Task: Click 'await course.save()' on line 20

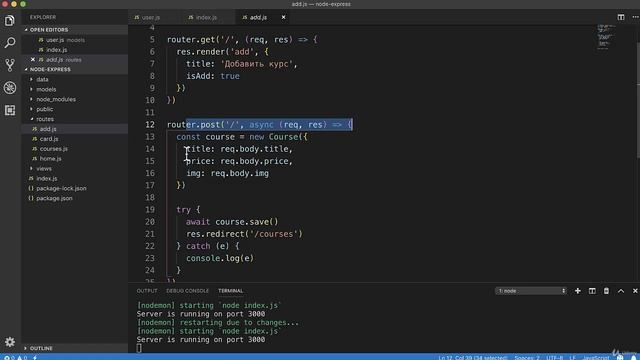Action: coord(232,222)
